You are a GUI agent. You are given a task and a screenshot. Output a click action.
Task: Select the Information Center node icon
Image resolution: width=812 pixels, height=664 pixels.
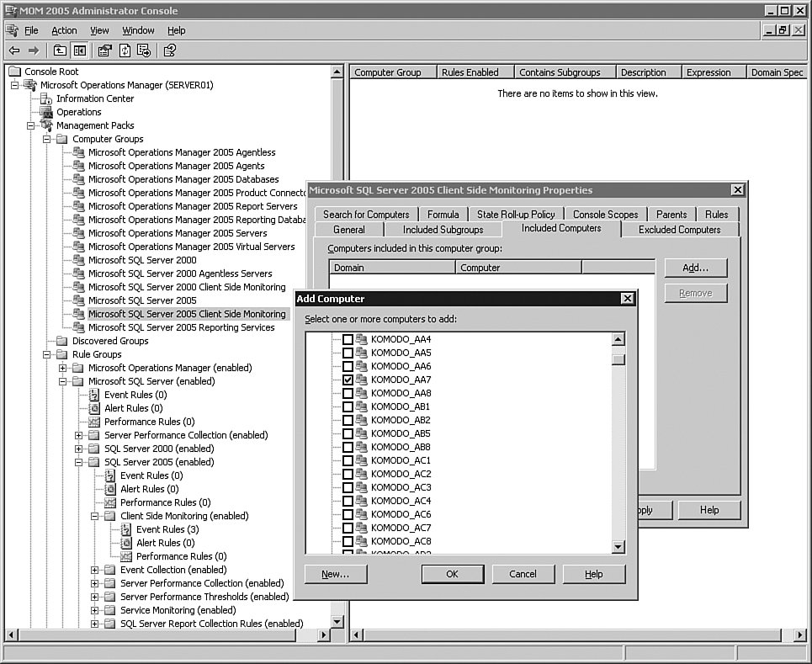47,98
